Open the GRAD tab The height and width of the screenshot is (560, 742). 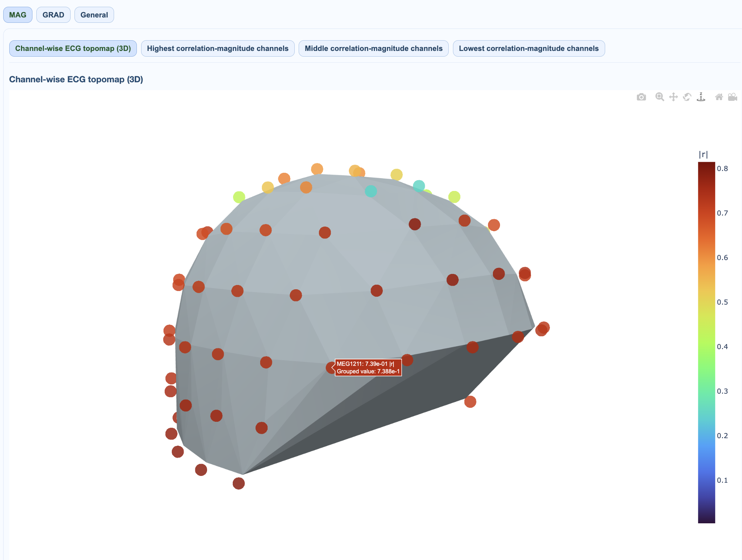coord(53,15)
